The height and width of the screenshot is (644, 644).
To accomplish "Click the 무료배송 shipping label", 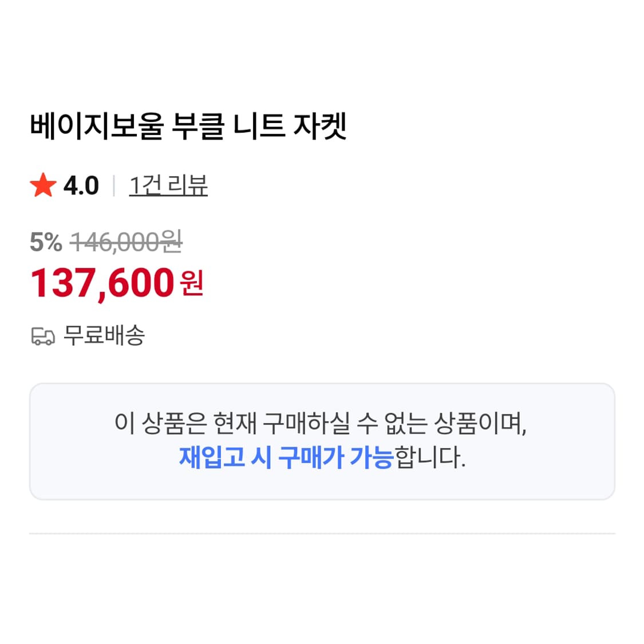I will pyautogui.click(x=104, y=337).
